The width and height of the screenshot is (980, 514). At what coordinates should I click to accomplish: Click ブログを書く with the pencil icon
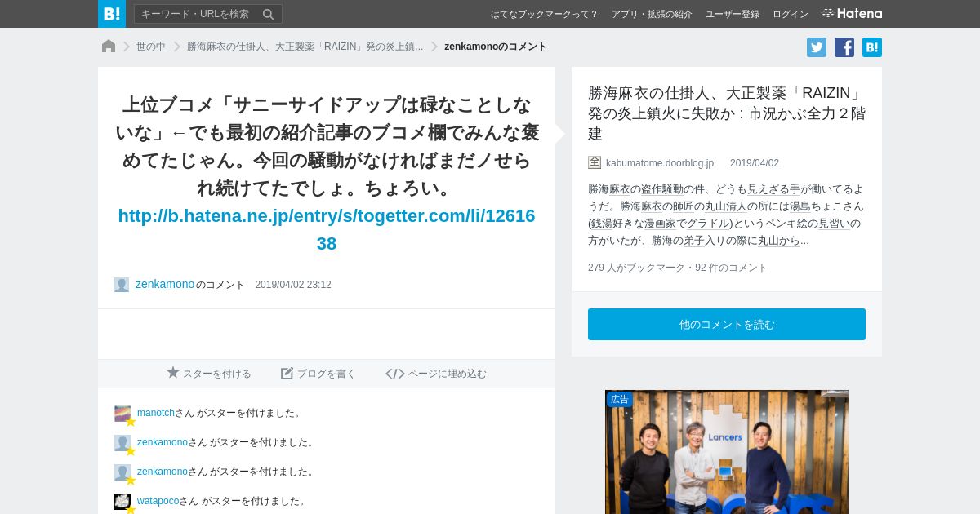coord(318,373)
